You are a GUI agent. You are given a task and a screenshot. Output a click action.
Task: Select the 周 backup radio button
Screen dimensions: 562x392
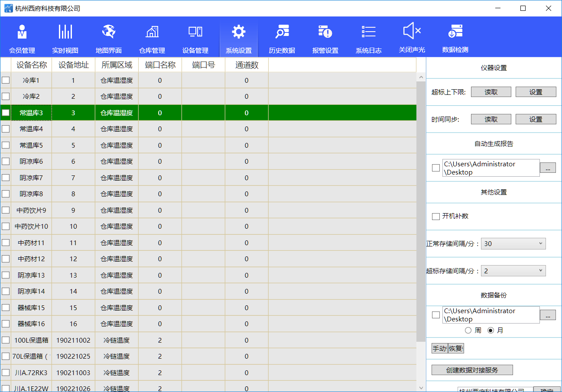click(x=468, y=330)
